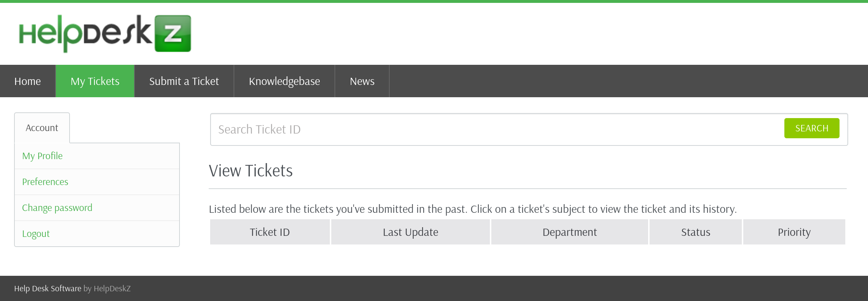Select the Account sidebar tab
This screenshot has width=868, height=301.
(x=42, y=128)
